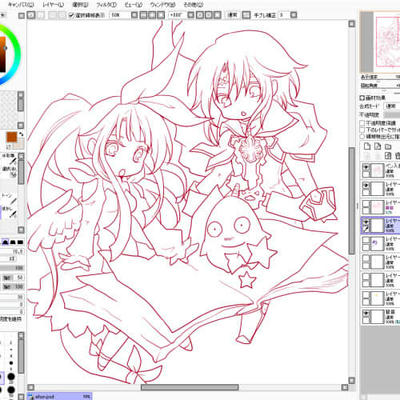The height and width of the screenshot is (400, 400).
Task: Select the second brush edge shape icon
Action: pyautogui.click(x=13, y=242)
